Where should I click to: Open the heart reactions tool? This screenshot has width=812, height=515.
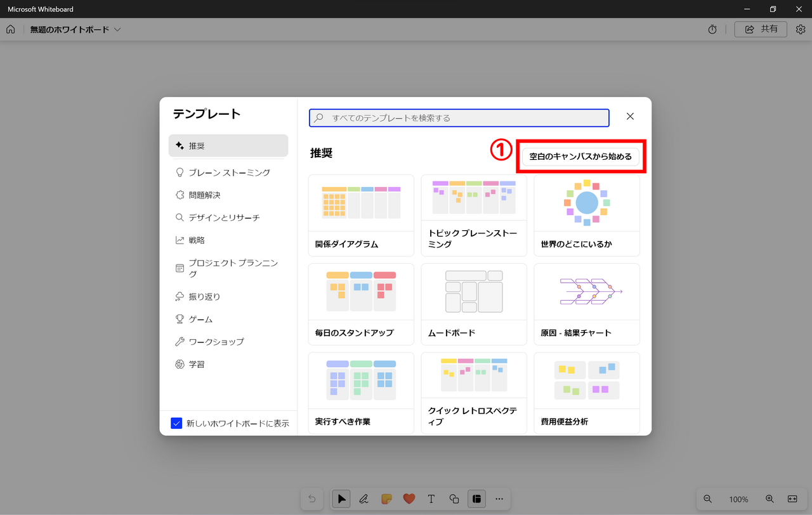click(409, 499)
